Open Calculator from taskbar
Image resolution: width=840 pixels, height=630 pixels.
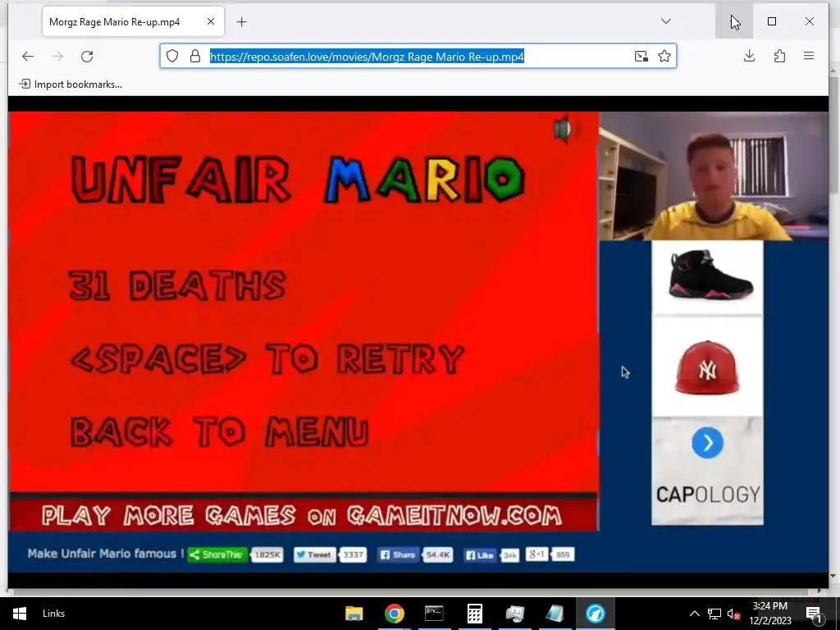[x=475, y=614]
